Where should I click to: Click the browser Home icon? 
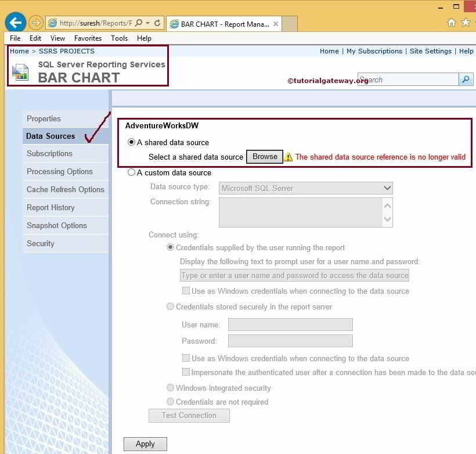450,21
